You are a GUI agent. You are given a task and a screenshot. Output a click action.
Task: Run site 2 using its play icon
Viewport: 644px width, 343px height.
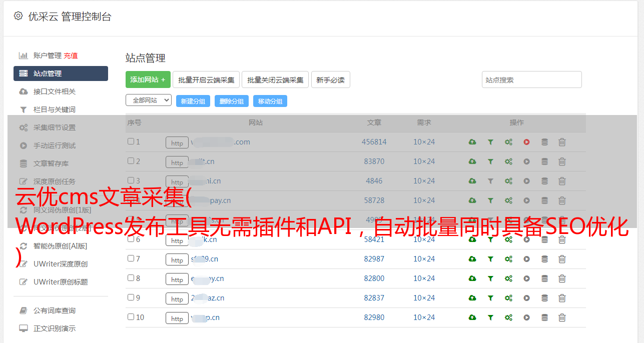coord(526,161)
